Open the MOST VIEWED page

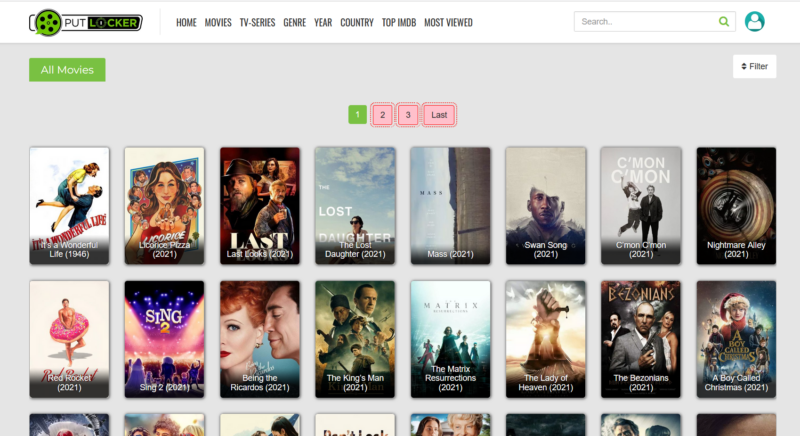point(448,22)
